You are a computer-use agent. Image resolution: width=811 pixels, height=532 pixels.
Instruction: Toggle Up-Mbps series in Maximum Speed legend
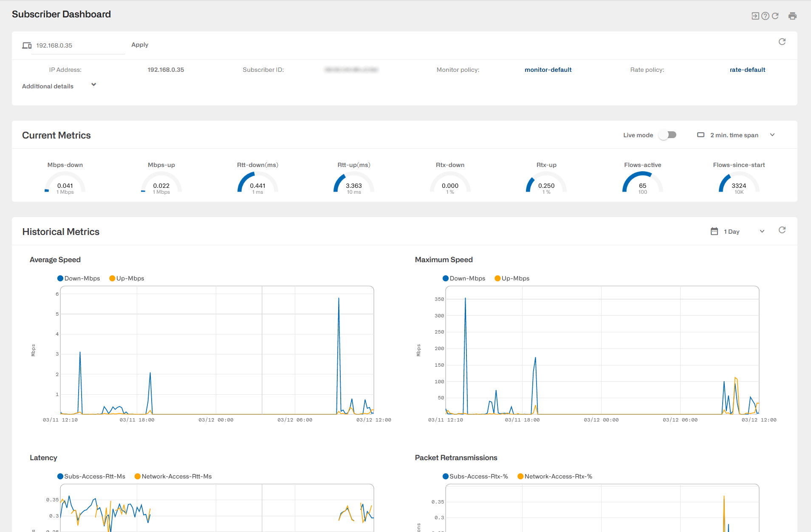click(511, 278)
